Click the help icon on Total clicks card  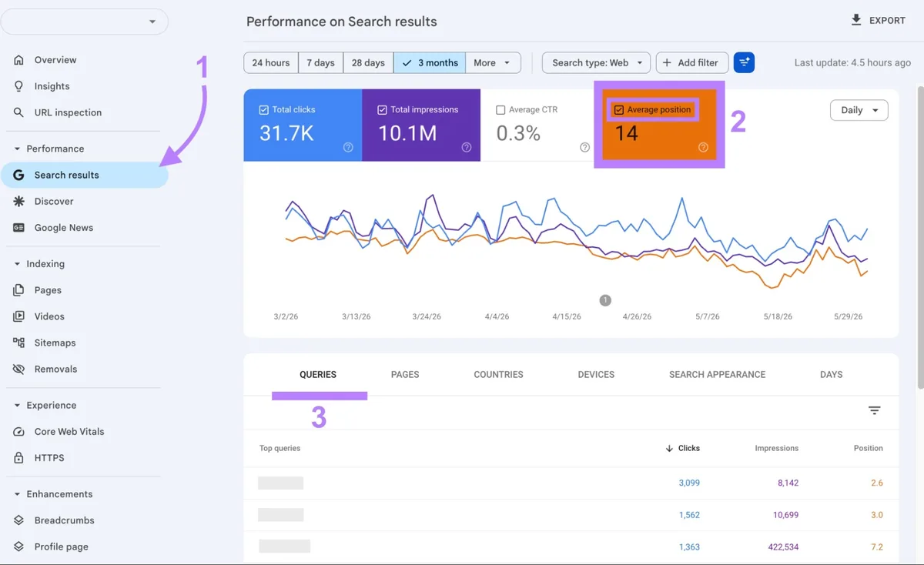(348, 147)
